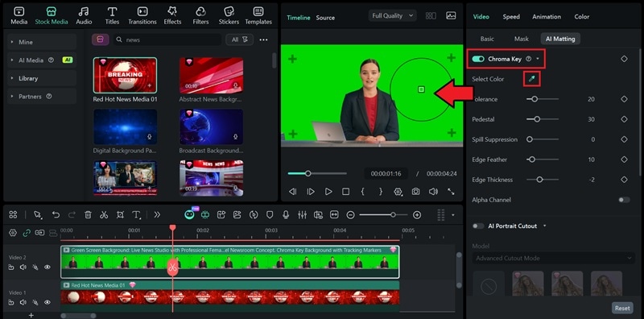
Task: Step to the previous frame
Action: click(x=292, y=192)
